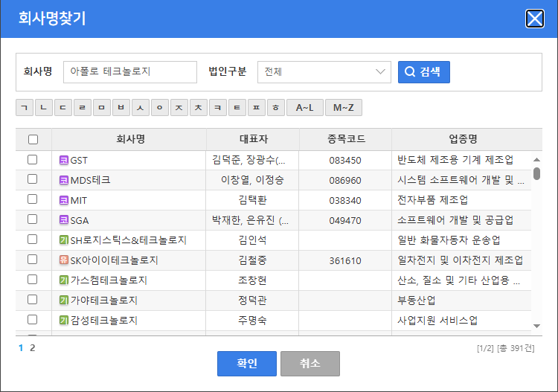Filter companies by A~L range

[305, 107]
